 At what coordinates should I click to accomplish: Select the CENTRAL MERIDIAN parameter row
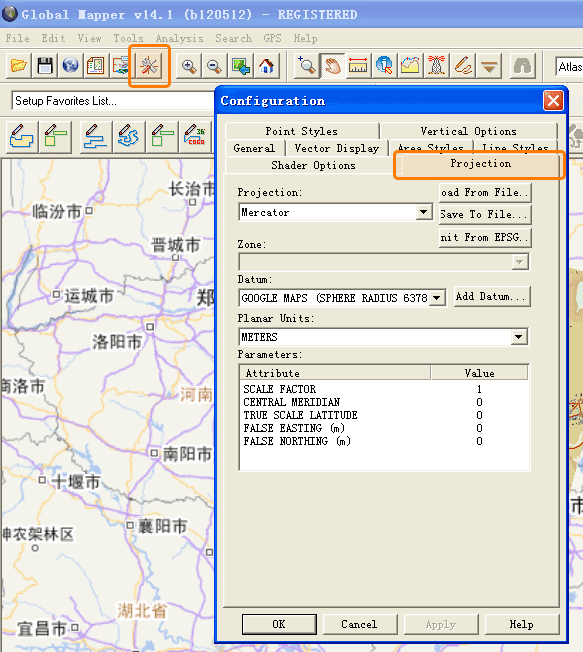(384, 402)
